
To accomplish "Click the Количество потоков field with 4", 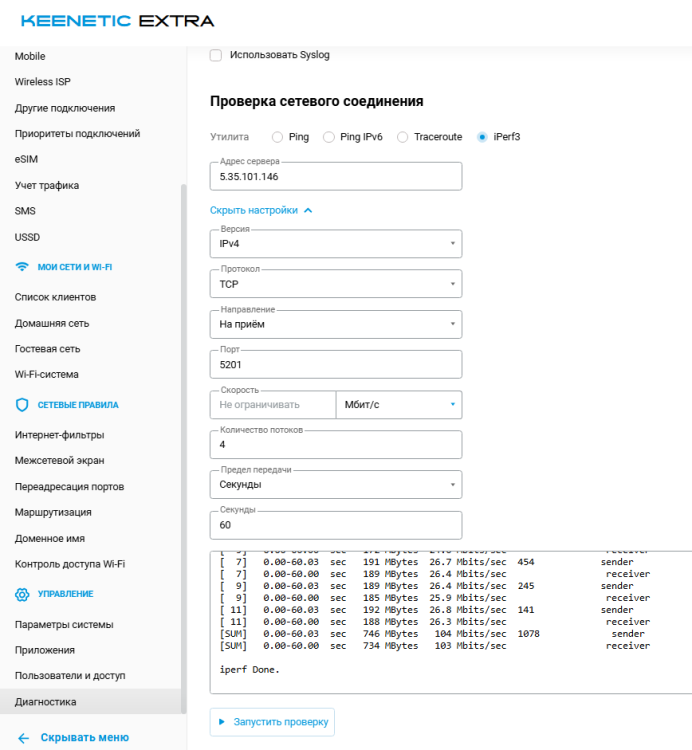I will coord(336,444).
